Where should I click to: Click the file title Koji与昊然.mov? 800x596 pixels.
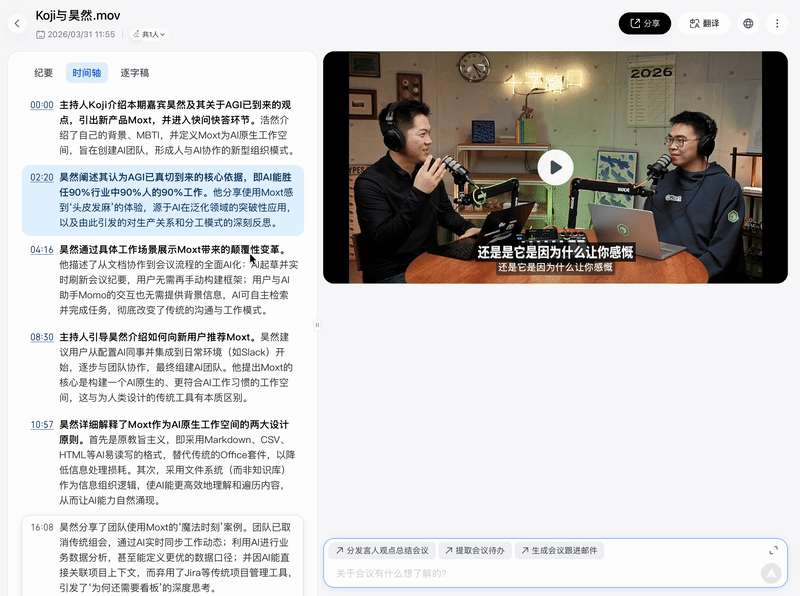[78, 16]
